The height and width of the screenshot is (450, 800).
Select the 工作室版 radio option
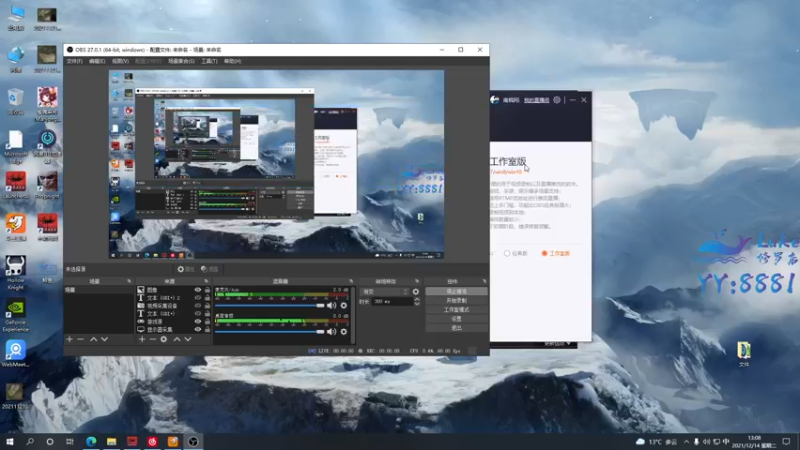[556, 254]
